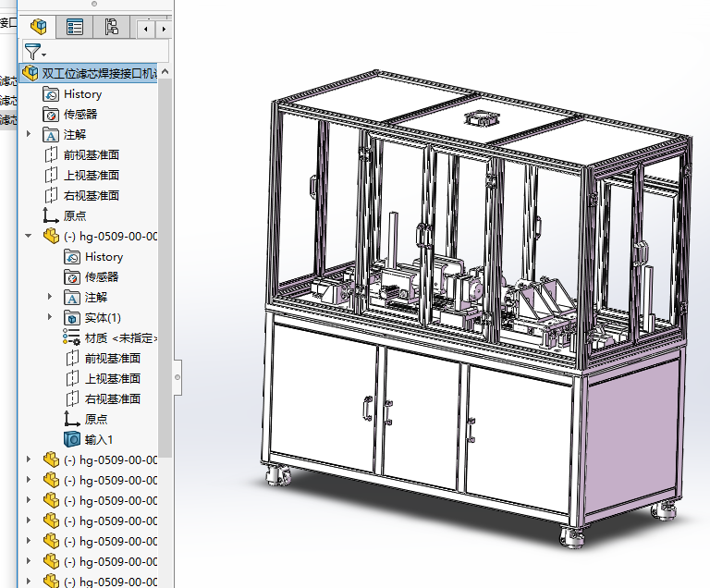This screenshot has height=588, width=710.
Task: Select the nested 原点 origin icon
Action: 72,419
